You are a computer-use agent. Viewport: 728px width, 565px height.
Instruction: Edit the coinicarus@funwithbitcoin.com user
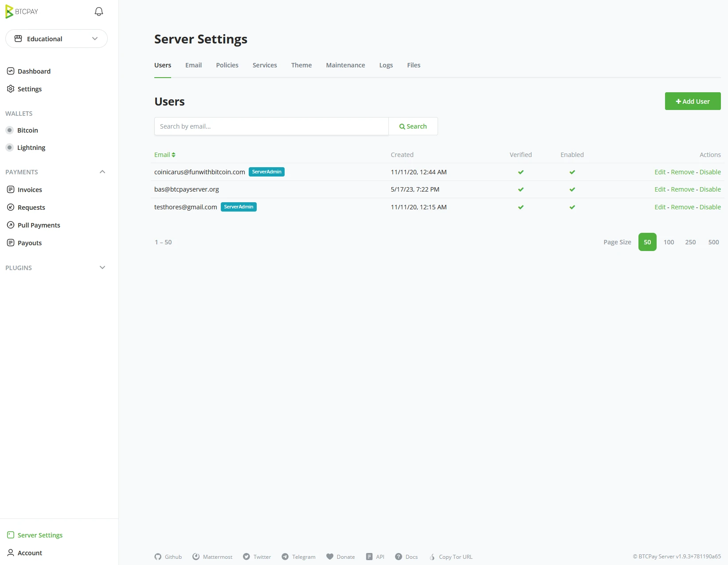click(x=660, y=172)
